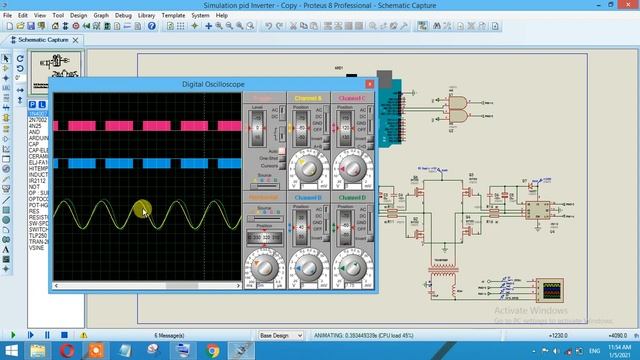Select the Schematic Capture tab
Image resolution: width=640 pixels, height=360 pixels.
click(43, 40)
